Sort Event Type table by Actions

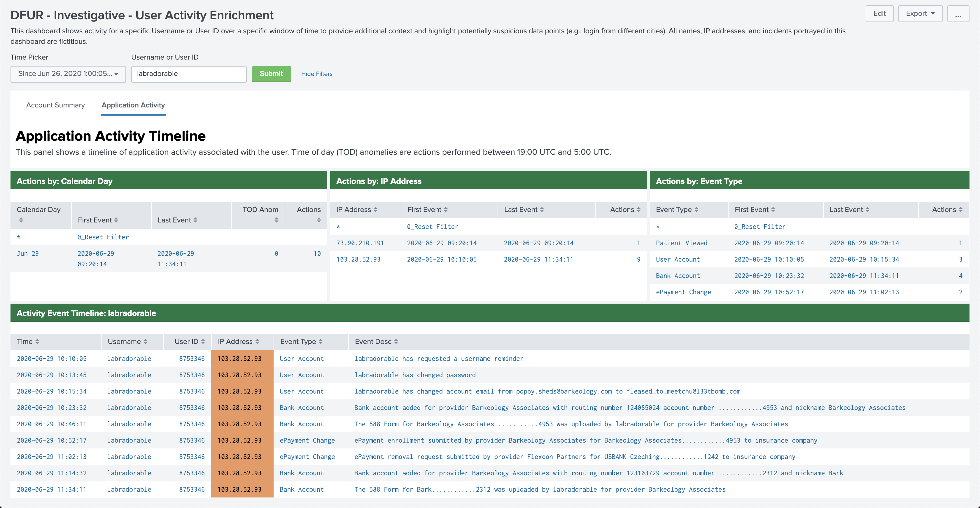tap(960, 209)
